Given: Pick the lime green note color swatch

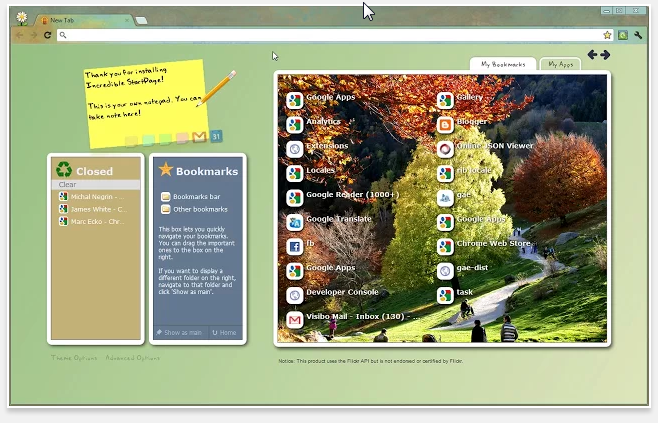Looking at the screenshot, I should click(165, 138).
